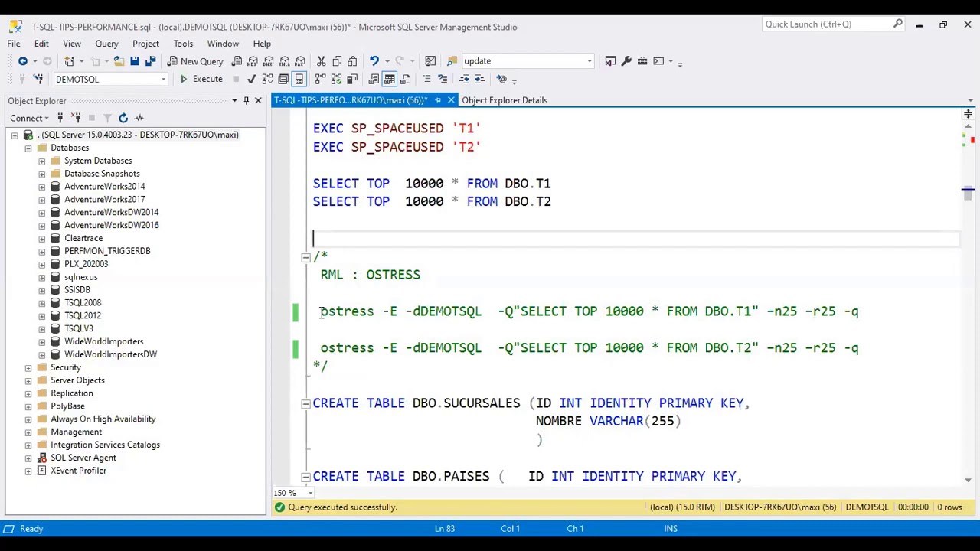
Task: Close the Object Explorer panel
Action: pyautogui.click(x=258, y=100)
